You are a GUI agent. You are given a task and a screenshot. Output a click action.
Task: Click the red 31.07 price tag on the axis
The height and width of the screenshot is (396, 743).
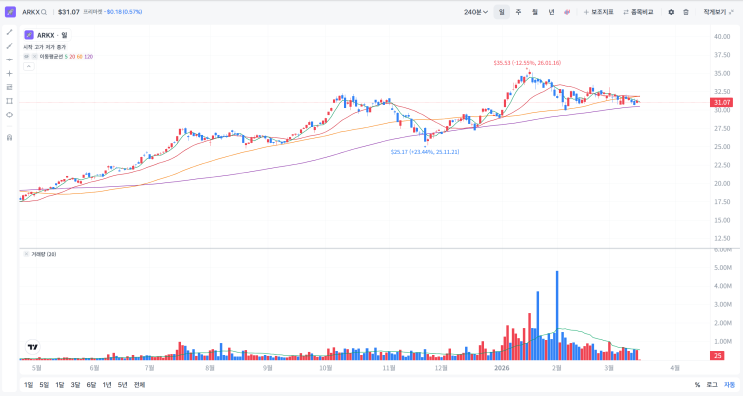pyautogui.click(x=722, y=102)
